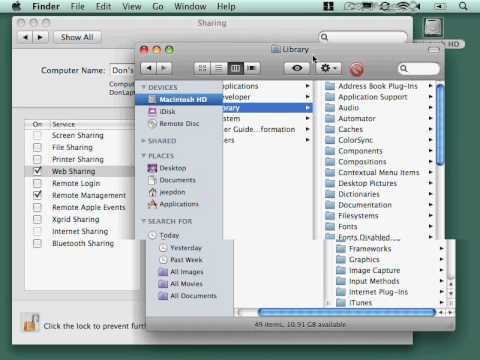Viewport: 480px width, 360px height.
Task: Open the Address Book Plug-Ins folder
Action: coord(378,86)
